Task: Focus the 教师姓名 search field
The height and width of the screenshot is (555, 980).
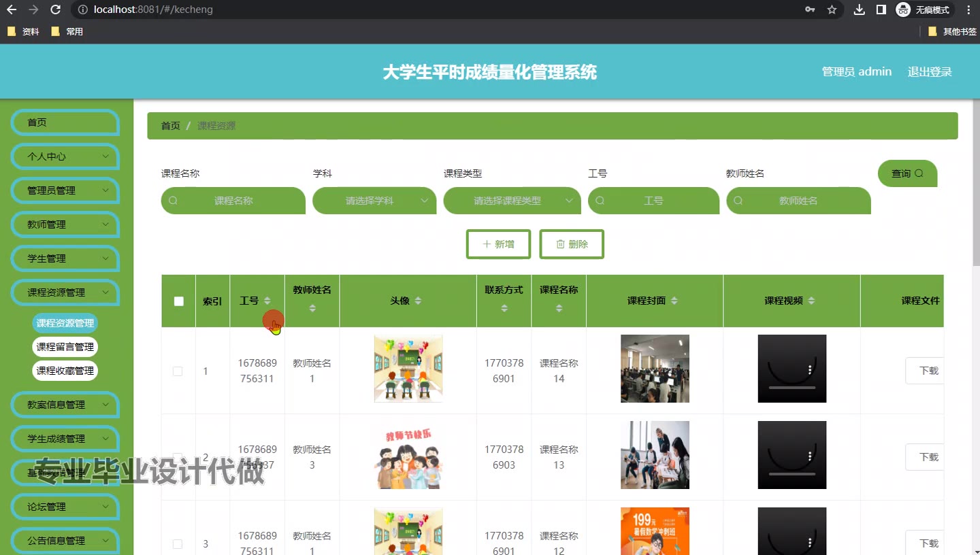Action: tap(798, 201)
